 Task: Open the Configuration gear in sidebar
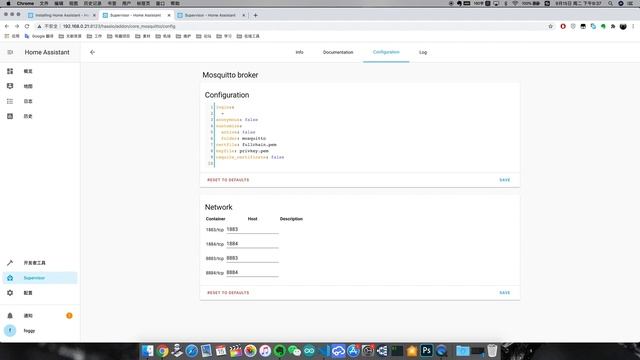pyautogui.click(x=10, y=293)
